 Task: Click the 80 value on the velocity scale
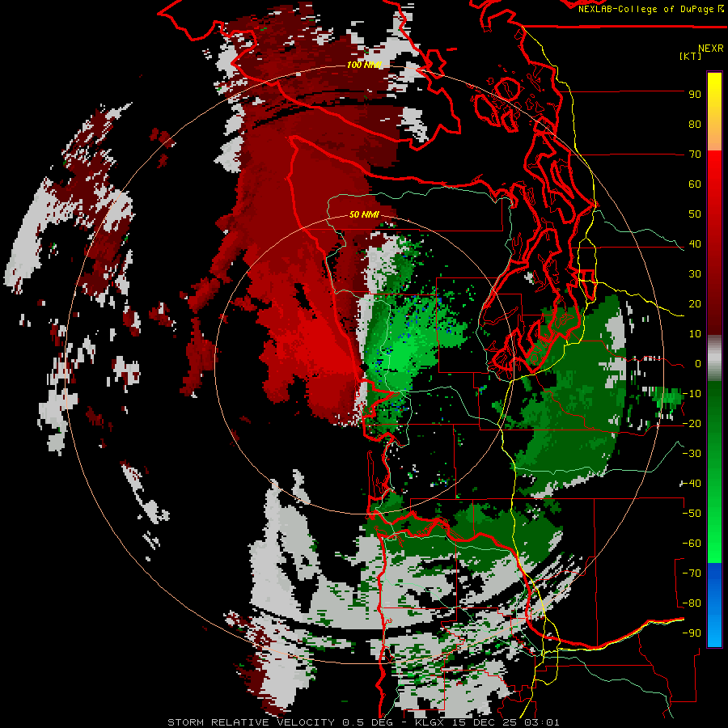coord(695,125)
